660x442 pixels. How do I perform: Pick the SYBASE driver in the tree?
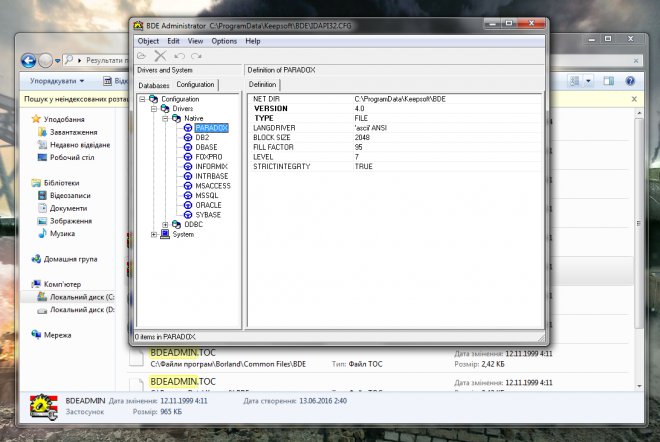(208, 215)
